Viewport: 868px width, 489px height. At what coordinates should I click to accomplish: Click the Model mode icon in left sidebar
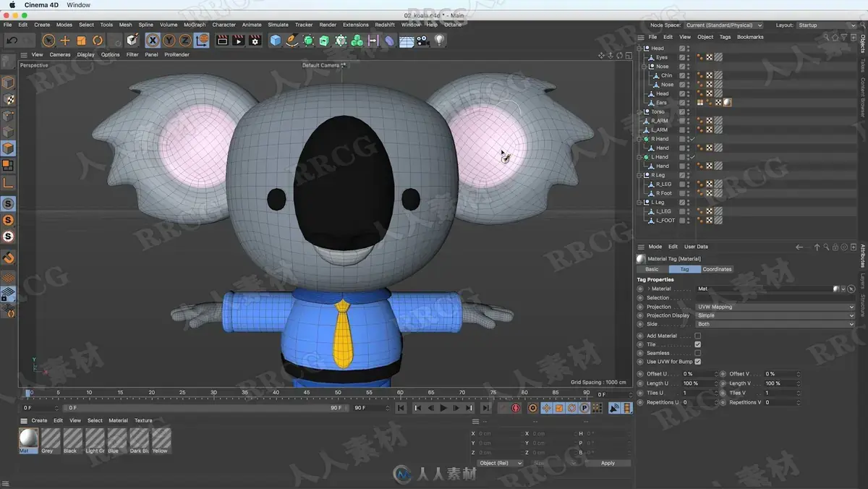coord(8,82)
